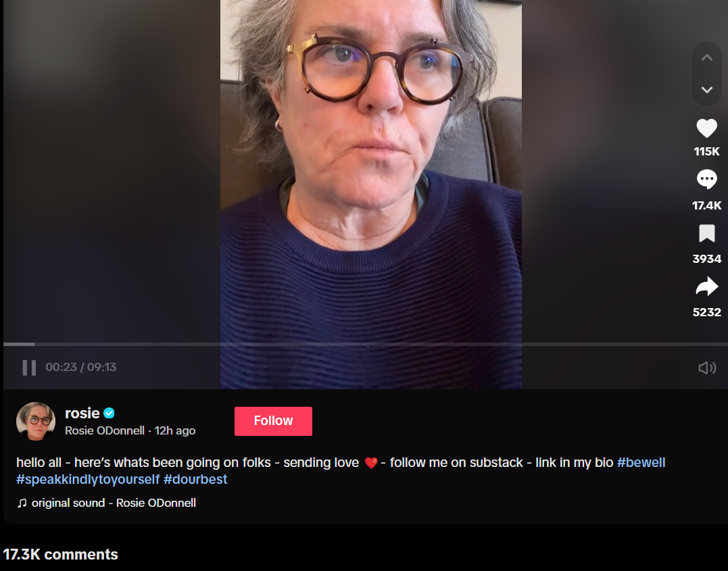Image resolution: width=728 pixels, height=571 pixels.
Task: Open the #speakkindlytoyourself hashtag
Action: tap(88, 479)
